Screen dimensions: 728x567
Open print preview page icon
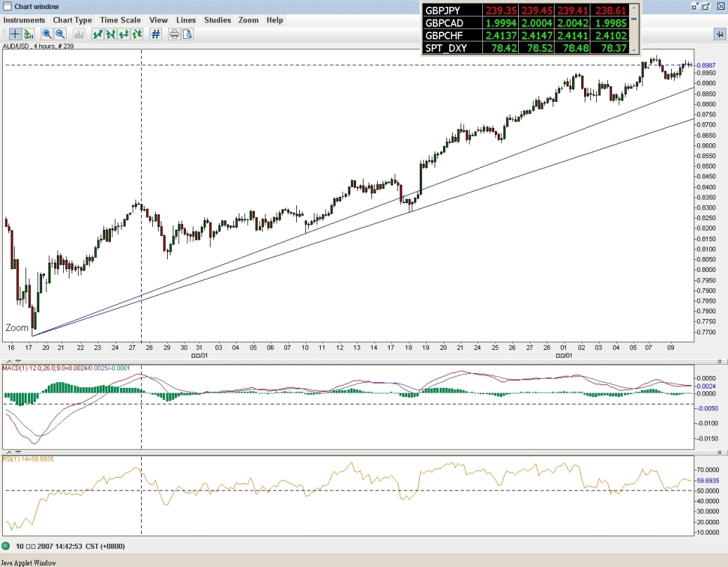click(x=187, y=34)
